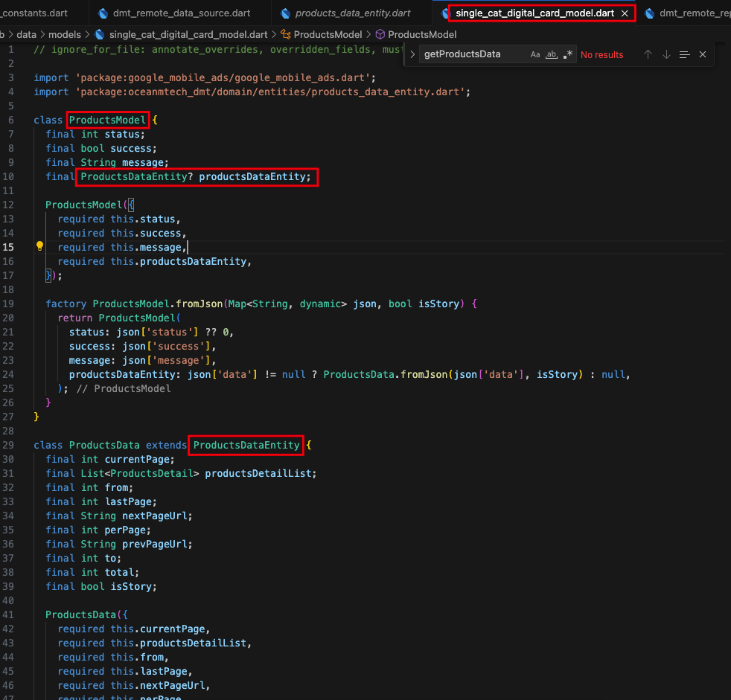Screen dimensions: 731x700
Task: Switch to dmt_remote_data_source.dart tab
Action: click(x=175, y=13)
